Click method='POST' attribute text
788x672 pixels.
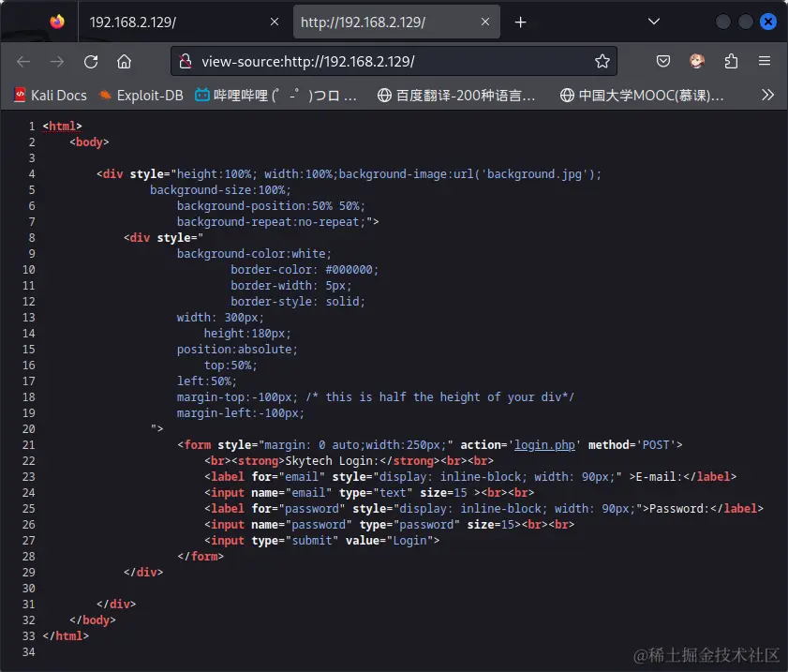[632, 445]
